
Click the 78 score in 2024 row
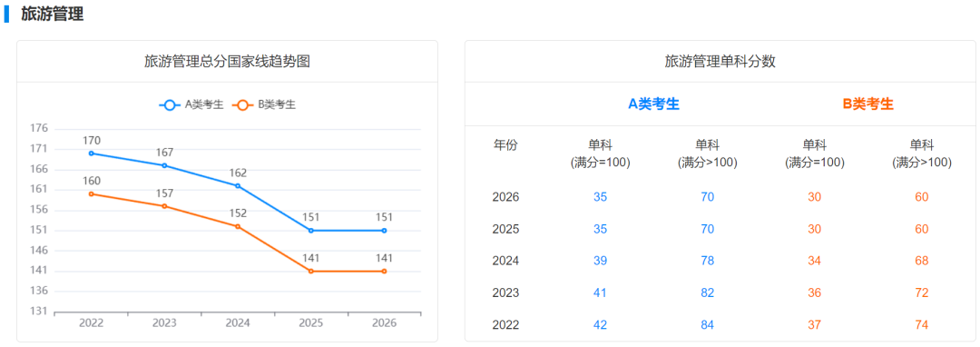[x=708, y=261]
